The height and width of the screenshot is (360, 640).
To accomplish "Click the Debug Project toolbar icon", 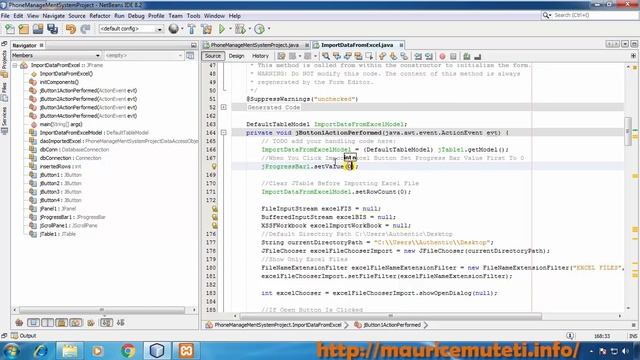I will 240,29.
